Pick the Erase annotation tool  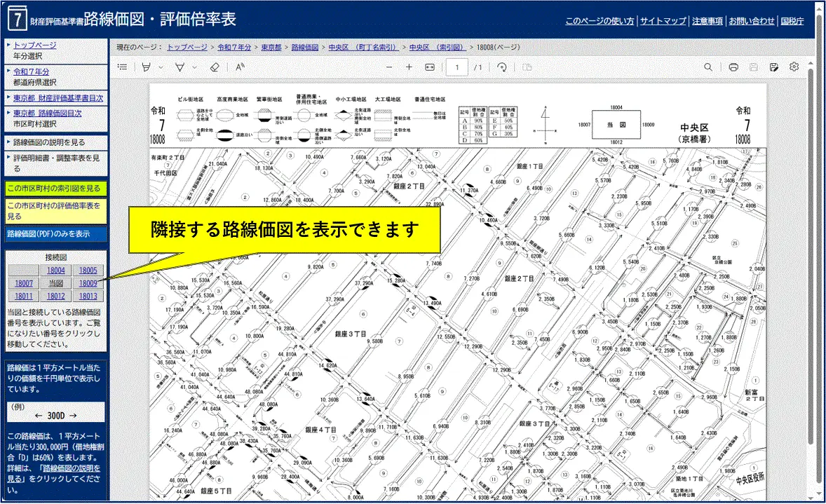click(215, 67)
